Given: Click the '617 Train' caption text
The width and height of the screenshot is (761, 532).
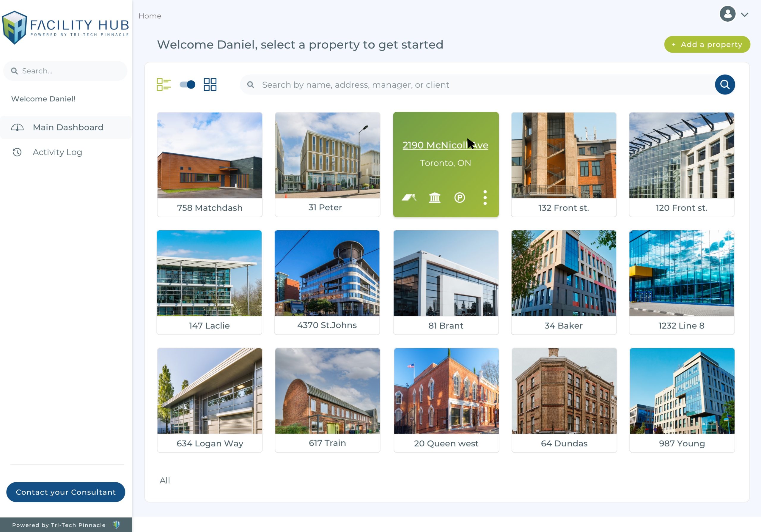Looking at the screenshot, I should pyautogui.click(x=328, y=443).
